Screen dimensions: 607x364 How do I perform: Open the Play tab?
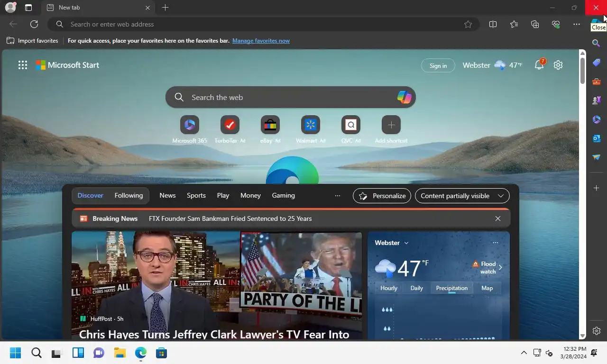[223, 196]
